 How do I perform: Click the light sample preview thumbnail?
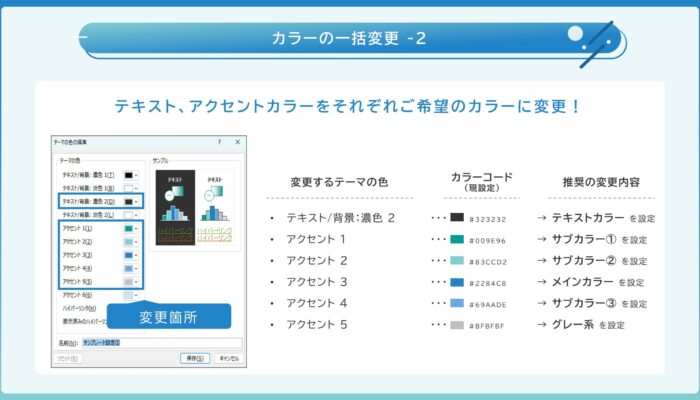click(x=215, y=208)
